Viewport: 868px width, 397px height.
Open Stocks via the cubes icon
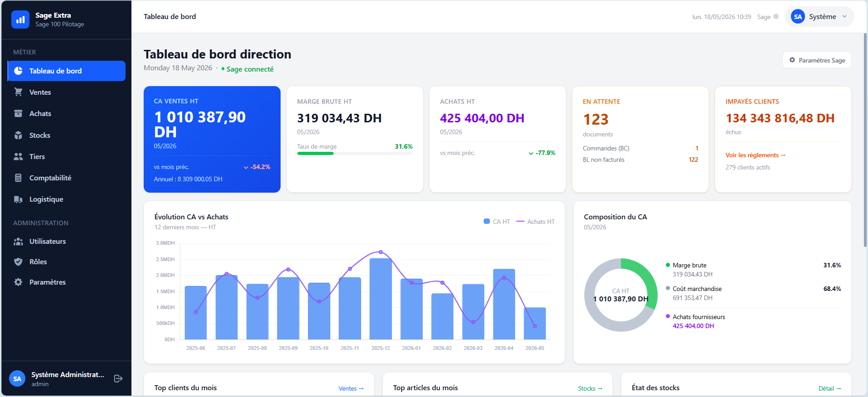point(18,135)
